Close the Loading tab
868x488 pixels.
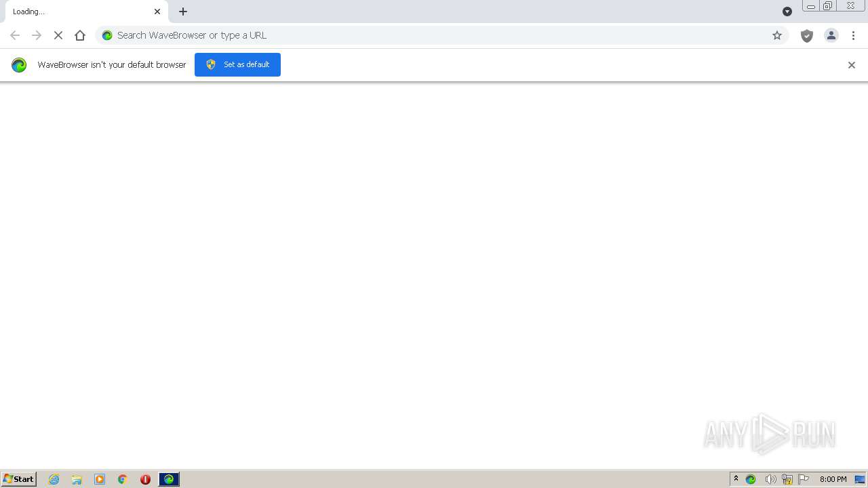tap(157, 12)
